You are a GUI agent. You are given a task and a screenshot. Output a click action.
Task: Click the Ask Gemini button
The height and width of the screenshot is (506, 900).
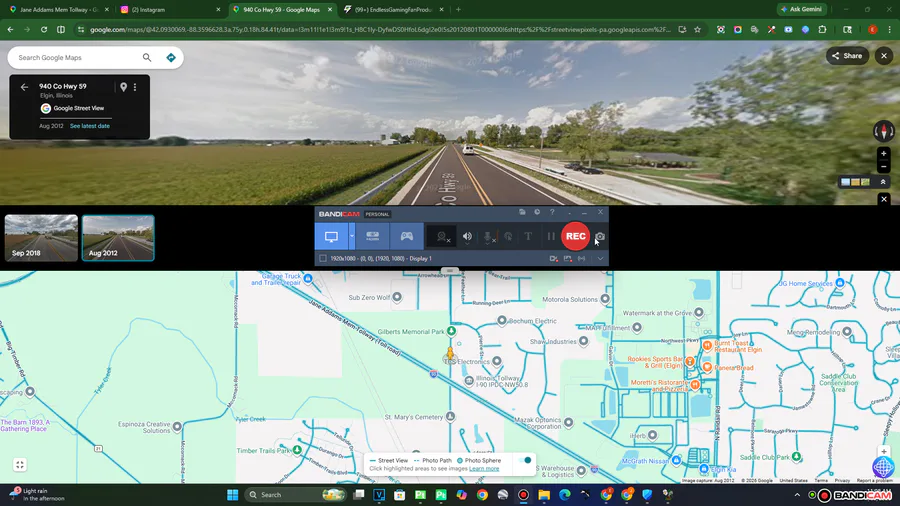click(802, 9)
